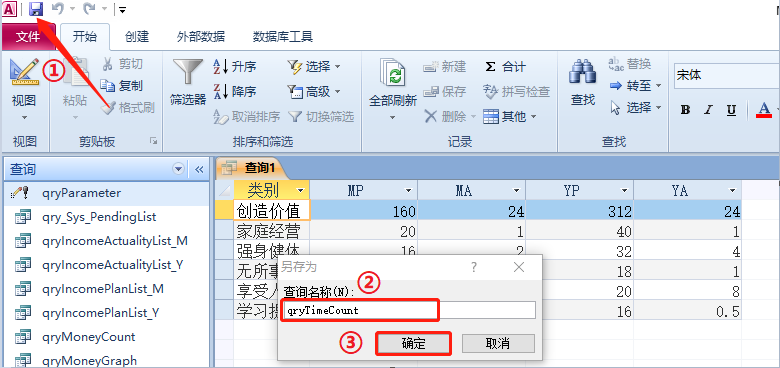Screen dimensions: 780x368
Task: Click the red font color button
Action: pos(764,110)
